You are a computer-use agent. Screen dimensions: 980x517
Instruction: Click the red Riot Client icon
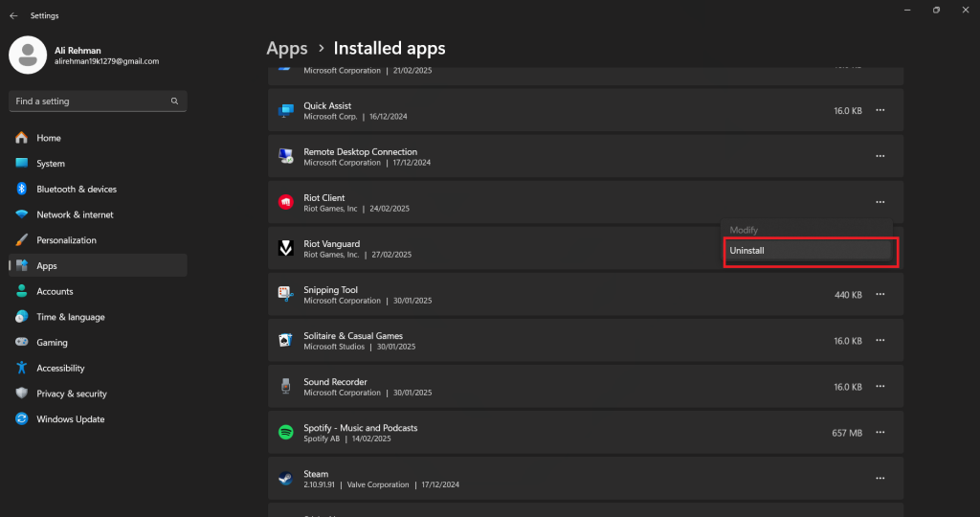click(285, 202)
